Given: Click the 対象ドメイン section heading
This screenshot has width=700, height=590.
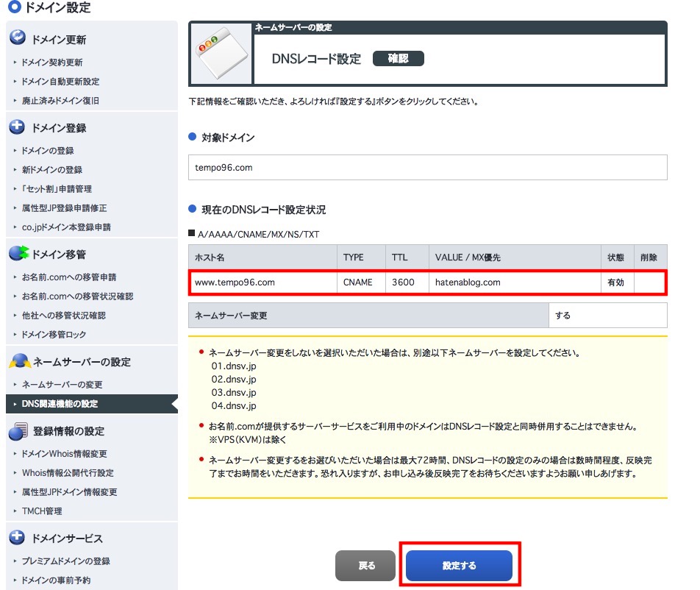Looking at the screenshot, I should click(228, 138).
